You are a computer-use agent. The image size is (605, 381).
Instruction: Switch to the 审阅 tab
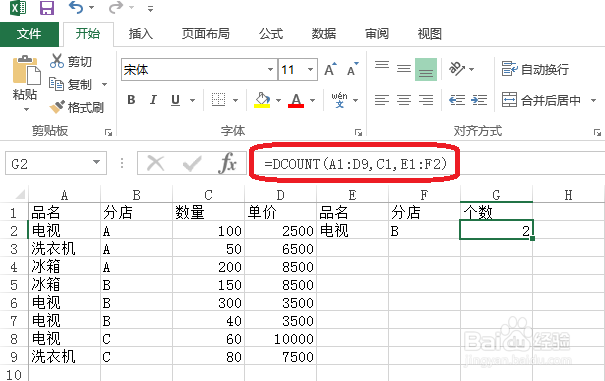377,34
